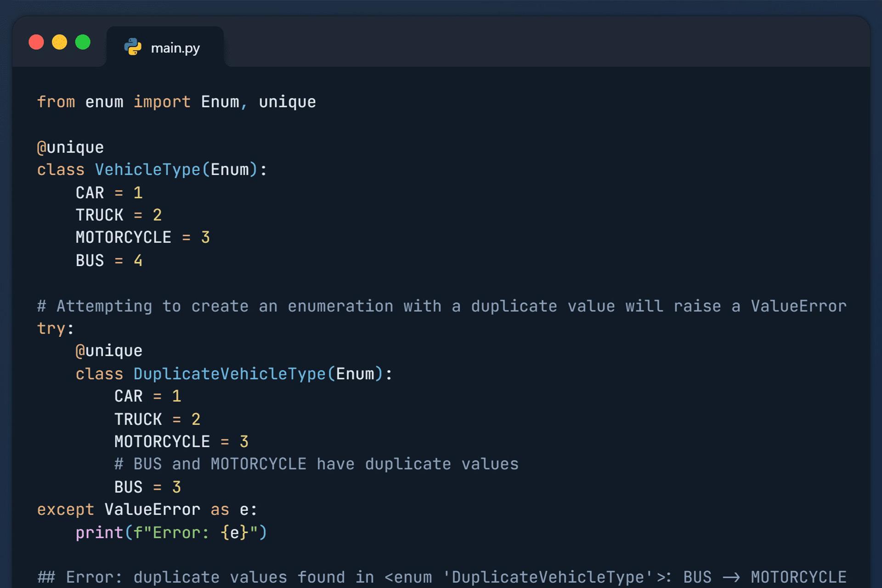Click the '## Error: duplicate values found' output line

(442, 577)
